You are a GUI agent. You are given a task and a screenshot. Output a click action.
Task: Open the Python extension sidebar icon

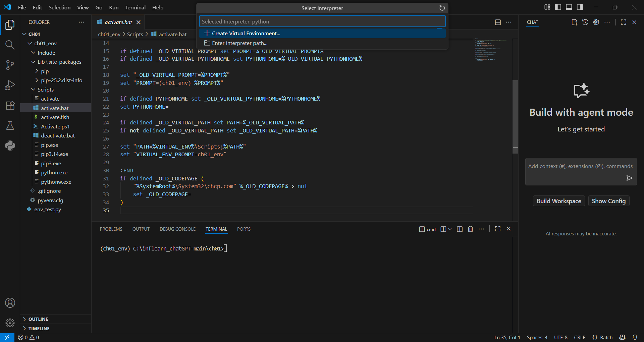(10, 146)
